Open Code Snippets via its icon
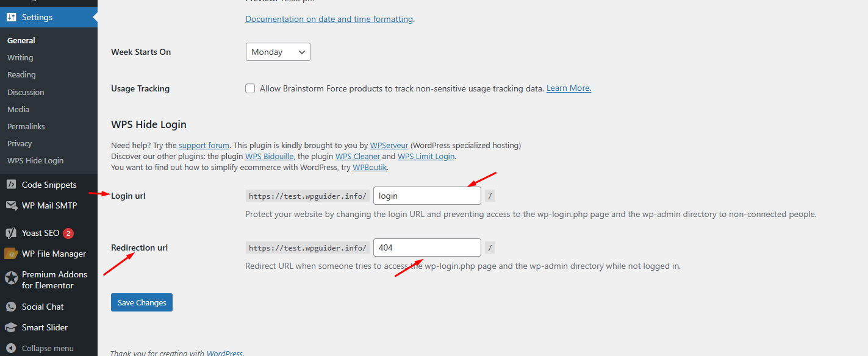This screenshot has height=356, width=868. (11, 185)
